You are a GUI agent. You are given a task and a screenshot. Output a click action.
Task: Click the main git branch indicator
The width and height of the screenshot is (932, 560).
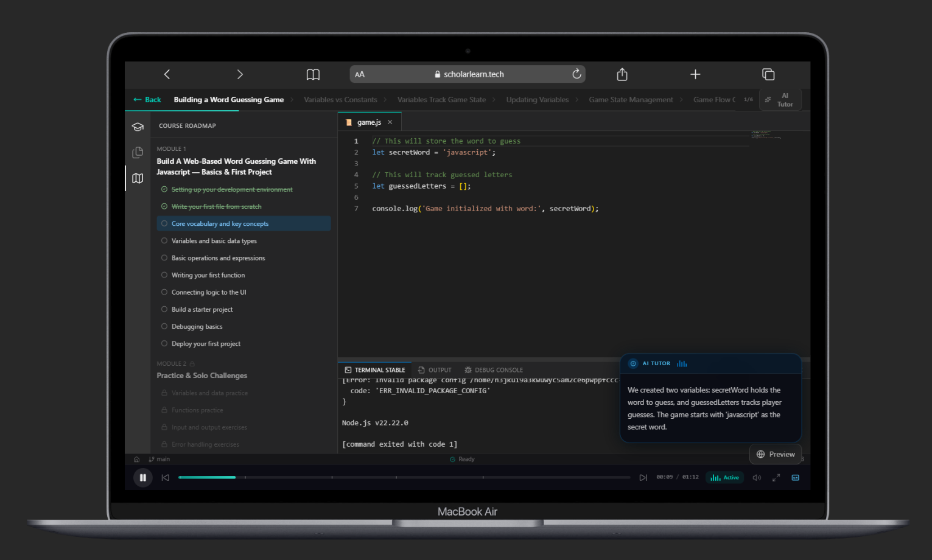159,460
